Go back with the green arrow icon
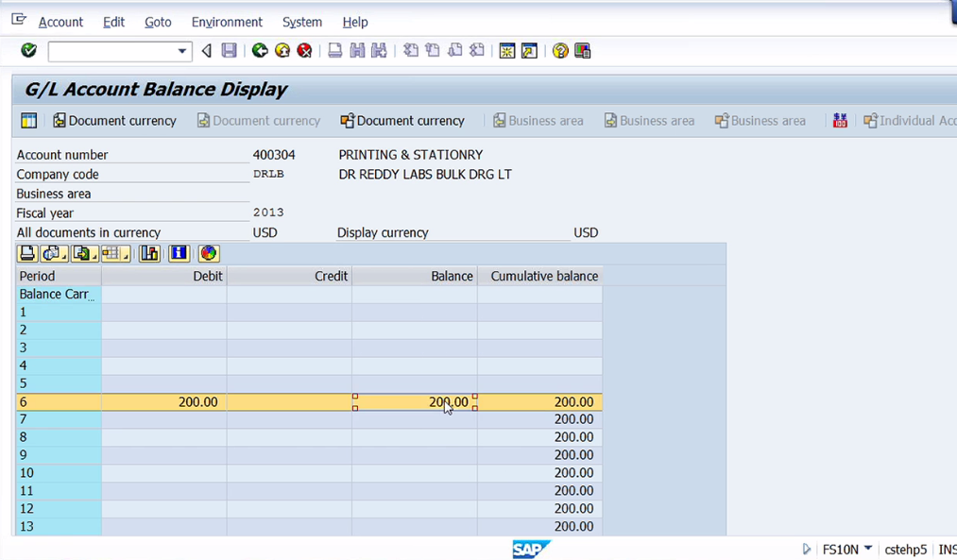The image size is (957, 560). tap(260, 51)
